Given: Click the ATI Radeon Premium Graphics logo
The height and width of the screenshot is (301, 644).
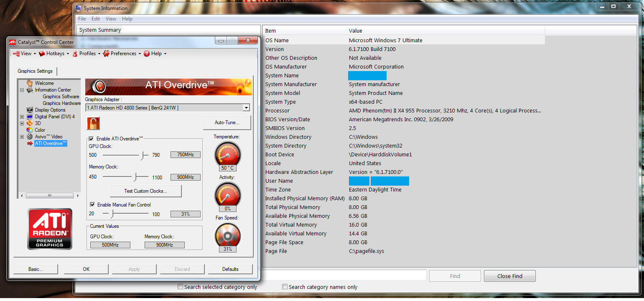Looking at the screenshot, I should coord(50,229).
